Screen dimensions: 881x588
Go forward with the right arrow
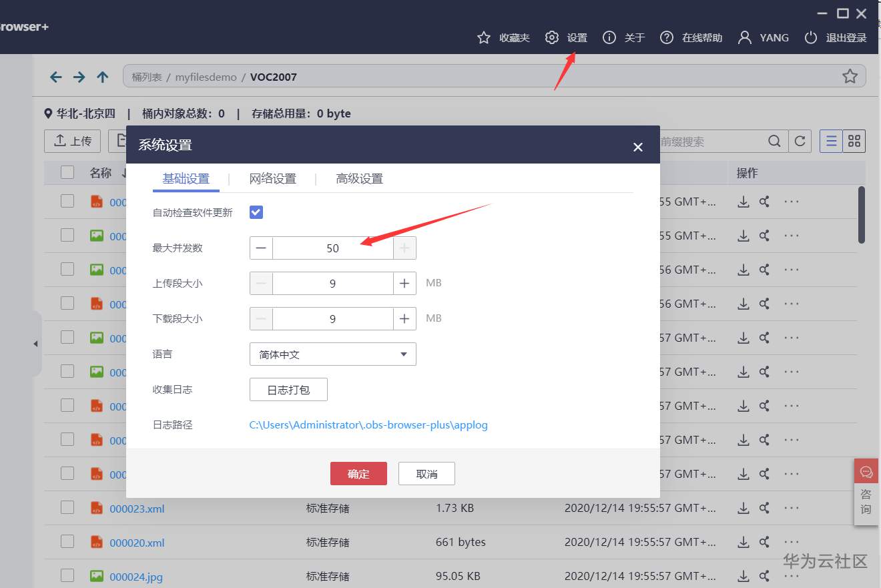(79, 77)
